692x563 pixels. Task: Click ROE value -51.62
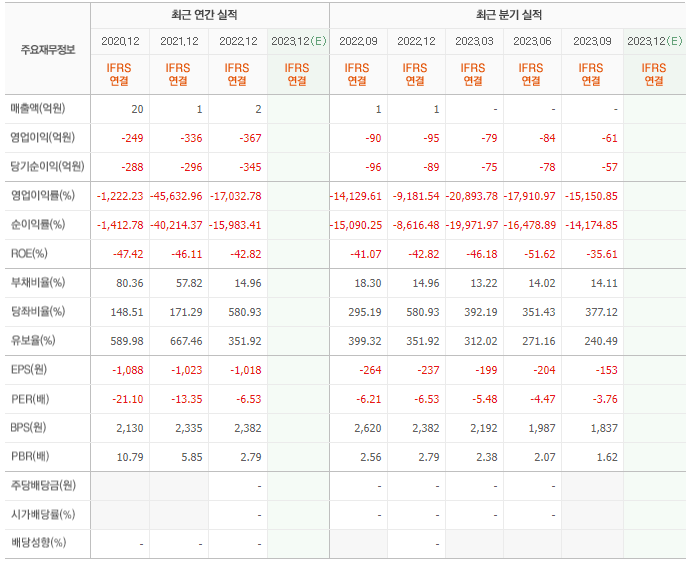[x=540, y=254]
